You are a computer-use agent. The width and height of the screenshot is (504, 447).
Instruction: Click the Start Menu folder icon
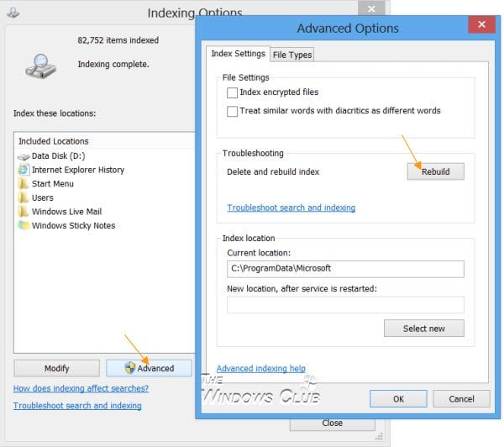click(24, 184)
